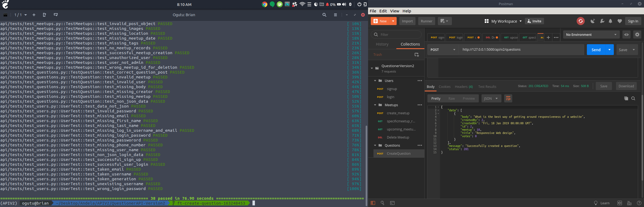The height and width of the screenshot is (207, 644).
Task: Click the Invite button
Action: click(534, 21)
